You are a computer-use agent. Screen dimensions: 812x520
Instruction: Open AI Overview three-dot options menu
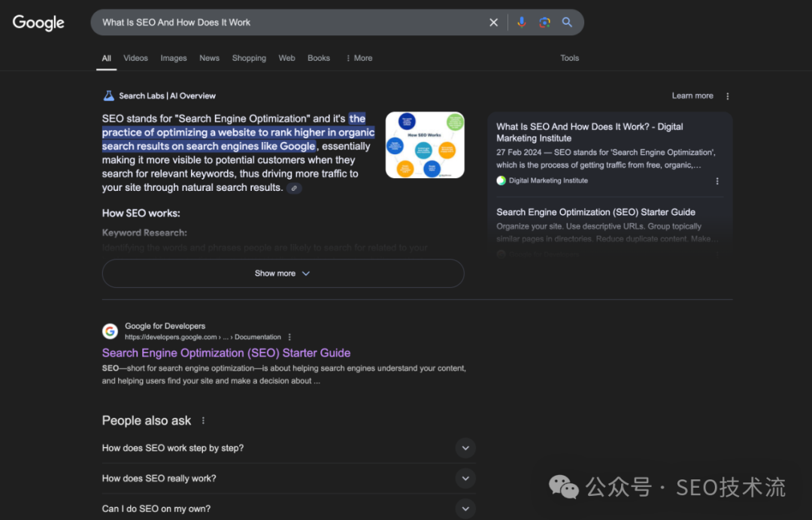click(x=727, y=96)
